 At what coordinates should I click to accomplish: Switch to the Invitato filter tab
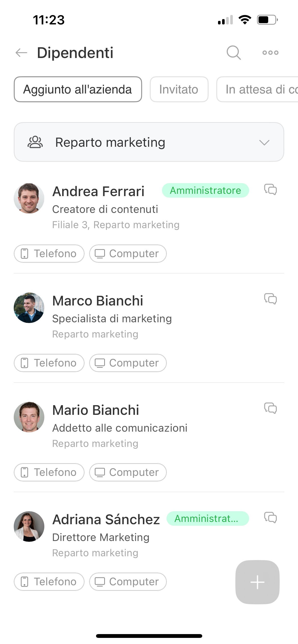179,90
